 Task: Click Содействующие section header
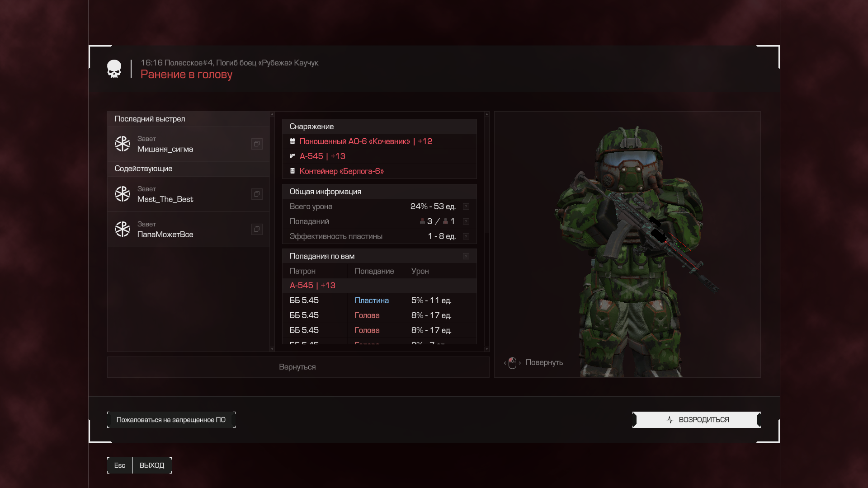pyautogui.click(x=188, y=169)
